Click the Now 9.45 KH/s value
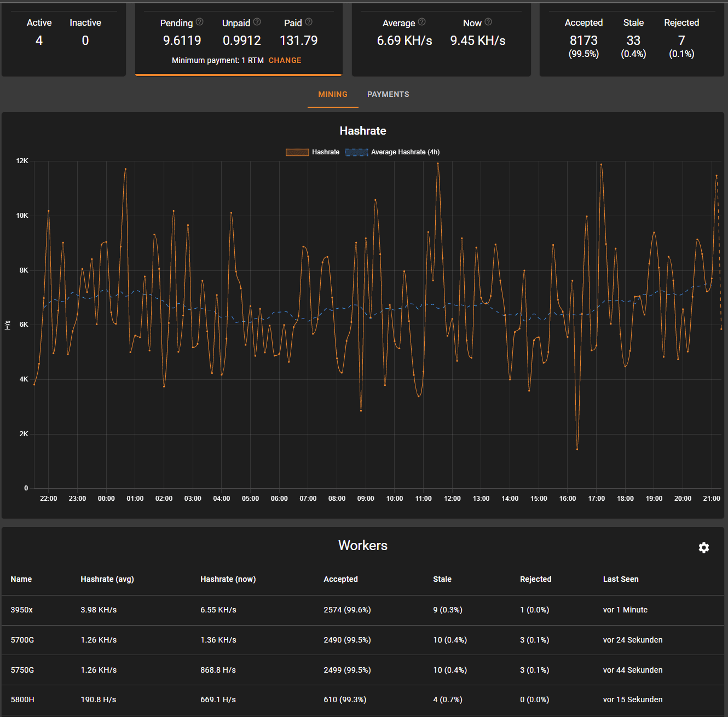This screenshot has height=717, width=728. [x=478, y=41]
